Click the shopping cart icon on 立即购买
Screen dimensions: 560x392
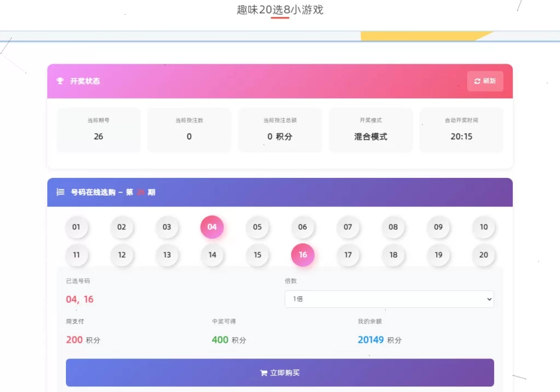(263, 373)
